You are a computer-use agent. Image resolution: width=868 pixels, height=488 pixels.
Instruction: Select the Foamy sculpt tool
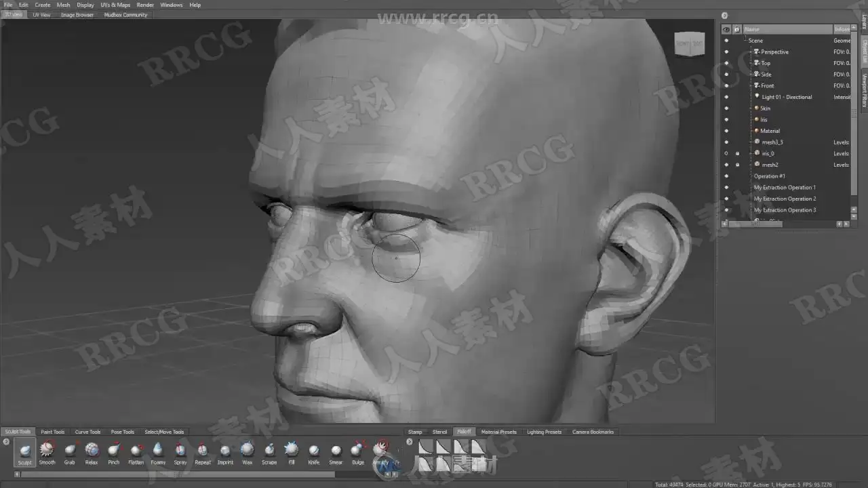(158, 453)
